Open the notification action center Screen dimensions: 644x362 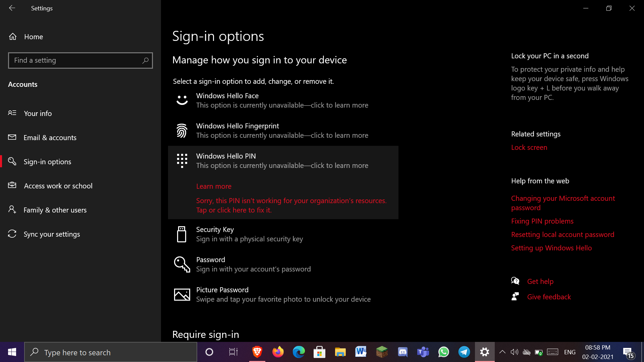click(629, 352)
